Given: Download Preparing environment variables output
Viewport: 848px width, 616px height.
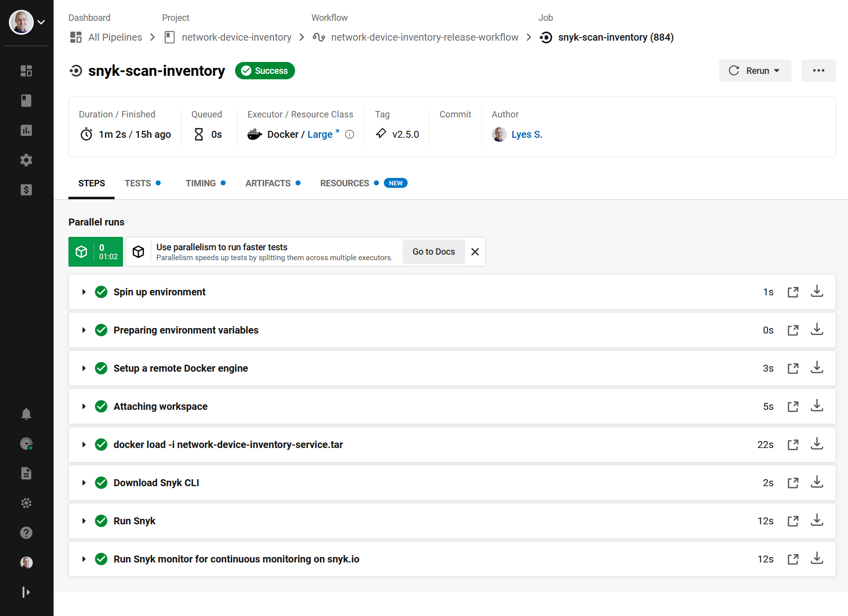Looking at the screenshot, I should pyautogui.click(x=817, y=330).
